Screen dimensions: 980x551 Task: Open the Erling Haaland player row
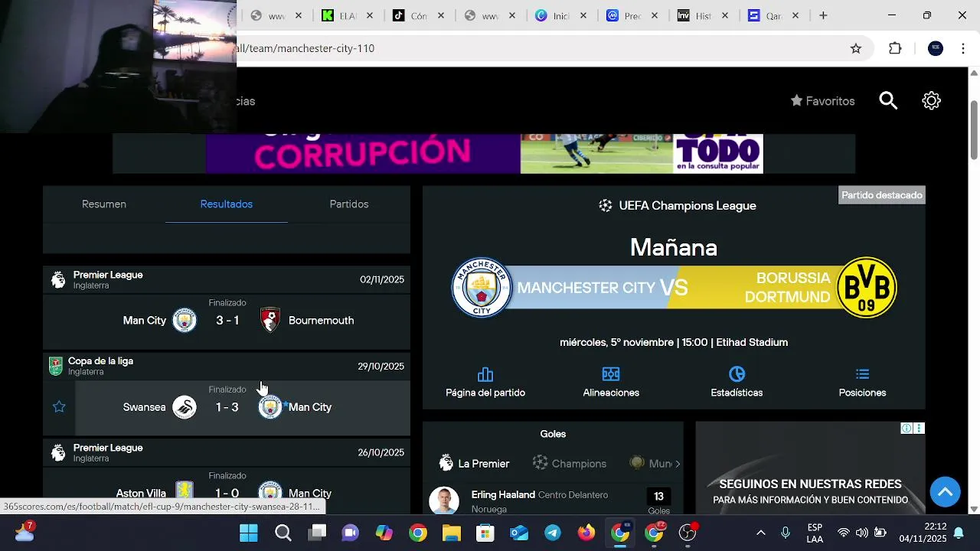pos(553,501)
